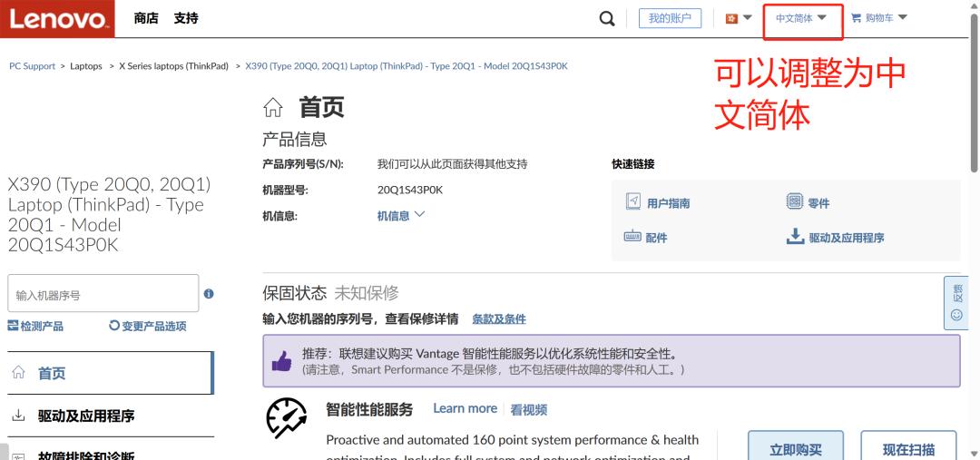Click the machine model value 20Q1S43P0K

click(410, 190)
